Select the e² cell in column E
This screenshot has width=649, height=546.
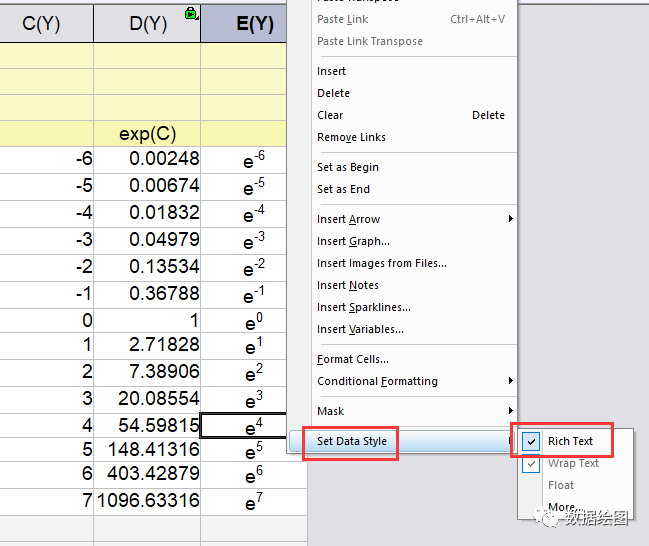pyautogui.click(x=244, y=372)
